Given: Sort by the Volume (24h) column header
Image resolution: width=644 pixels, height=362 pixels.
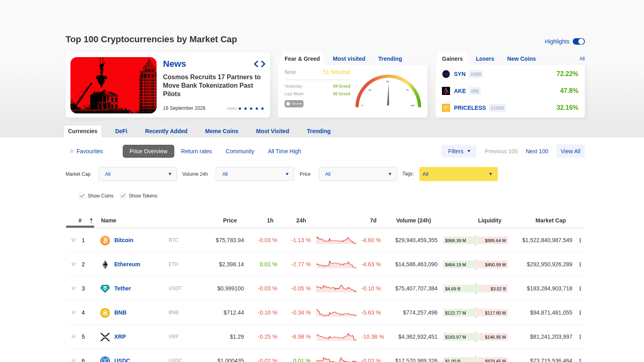Looking at the screenshot, I should click(x=413, y=220).
